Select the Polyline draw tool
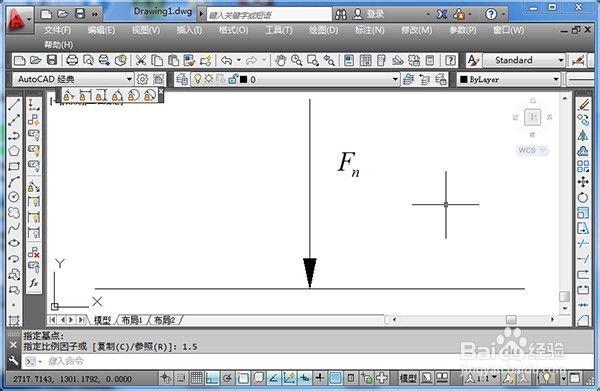 point(14,135)
